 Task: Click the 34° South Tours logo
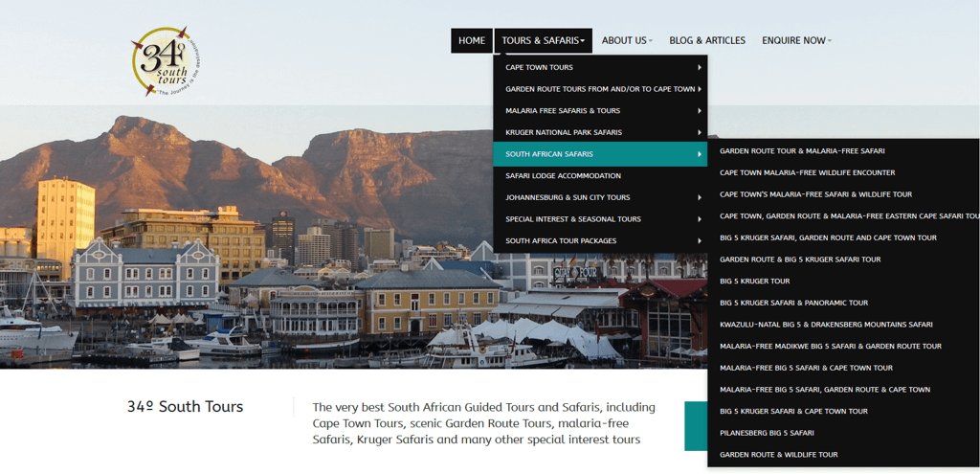click(166, 61)
